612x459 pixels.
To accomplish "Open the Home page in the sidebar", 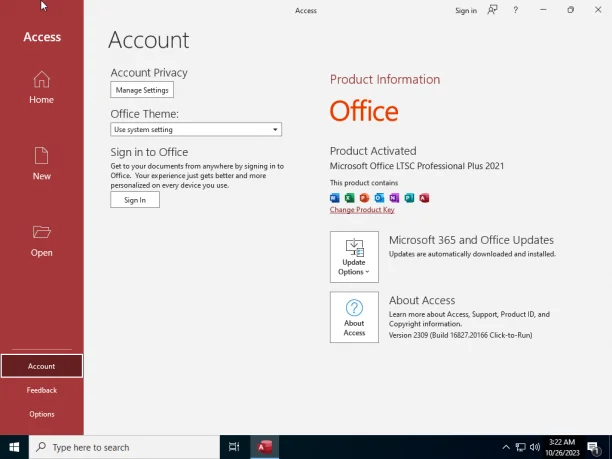I will [x=41, y=87].
